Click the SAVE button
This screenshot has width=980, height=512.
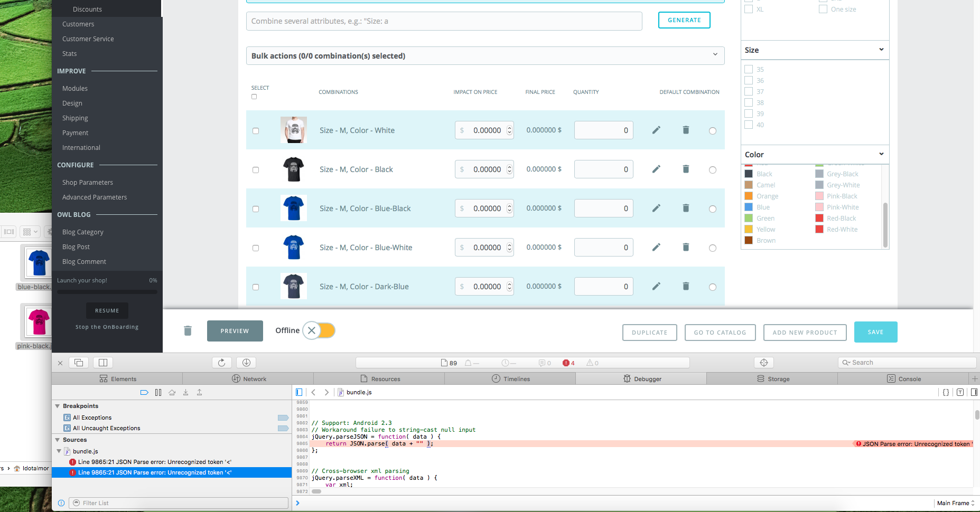click(875, 332)
